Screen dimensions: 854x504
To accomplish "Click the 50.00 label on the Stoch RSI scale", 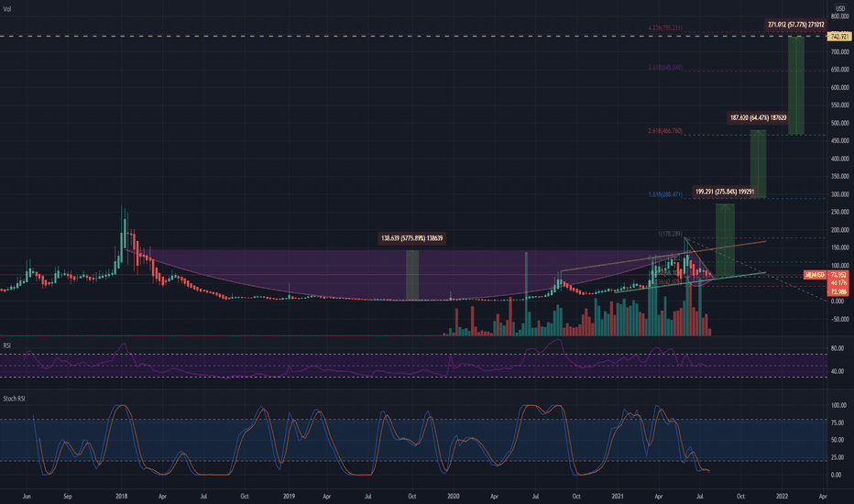I will [x=838, y=440].
